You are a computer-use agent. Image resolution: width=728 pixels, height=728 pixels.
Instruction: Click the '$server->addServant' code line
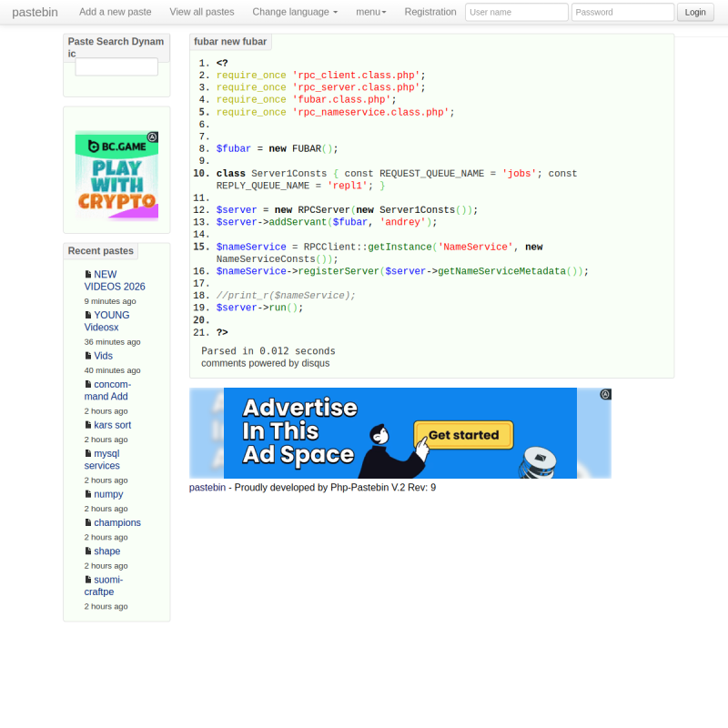point(327,222)
